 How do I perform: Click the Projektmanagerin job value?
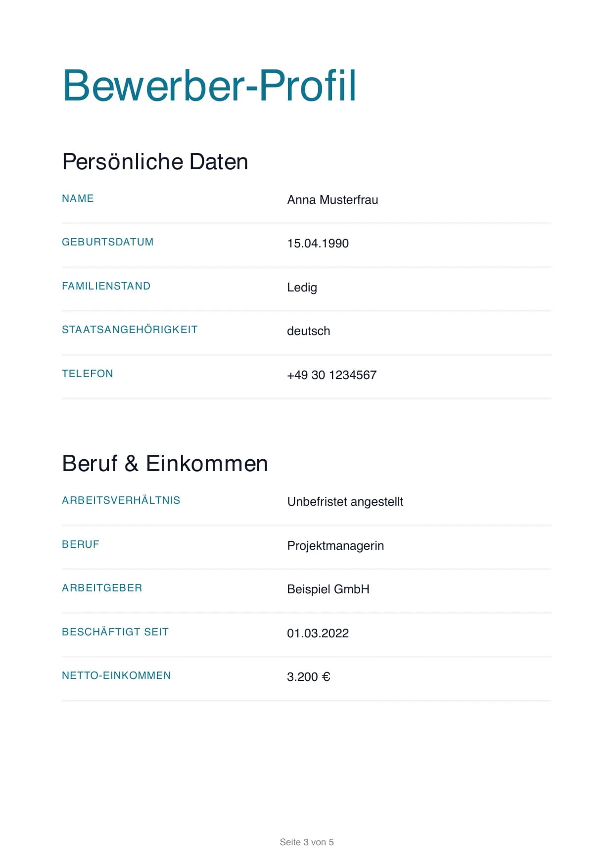(x=335, y=546)
